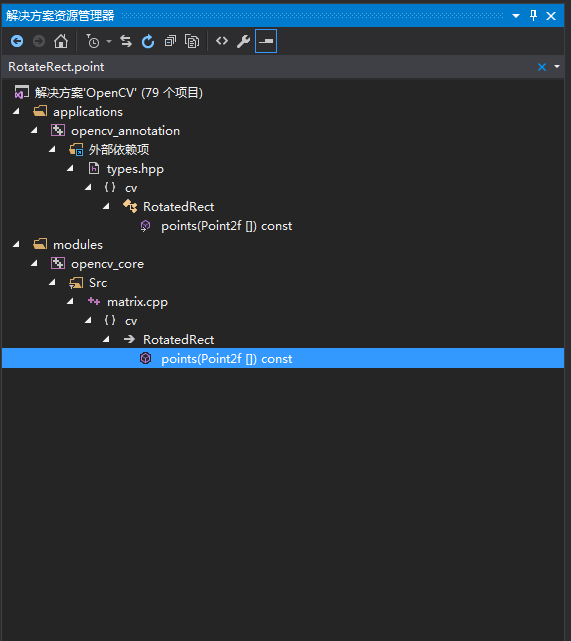
Task: Select opencv_annotation project
Action: [x=125, y=131]
